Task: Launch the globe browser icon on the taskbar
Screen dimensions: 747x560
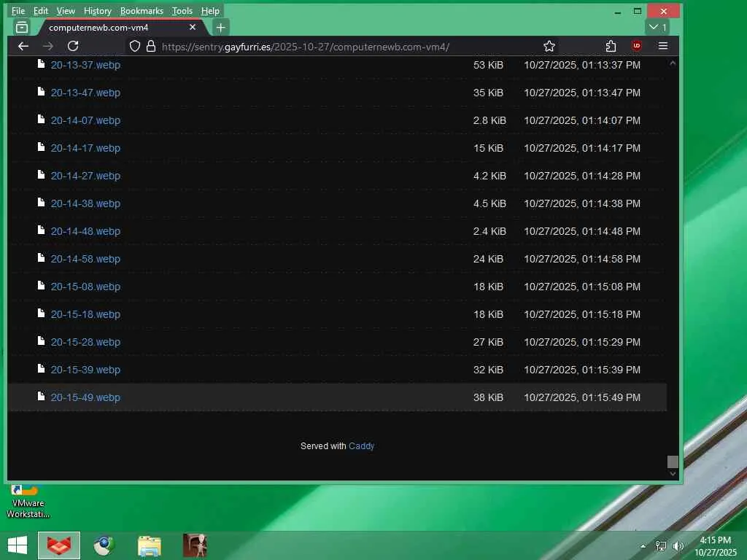Action: [x=104, y=545]
